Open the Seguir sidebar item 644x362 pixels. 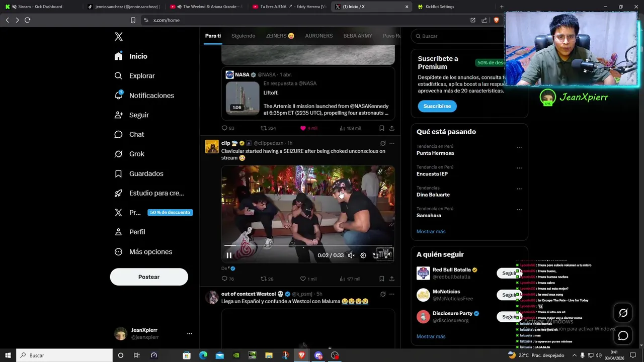pos(132,115)
